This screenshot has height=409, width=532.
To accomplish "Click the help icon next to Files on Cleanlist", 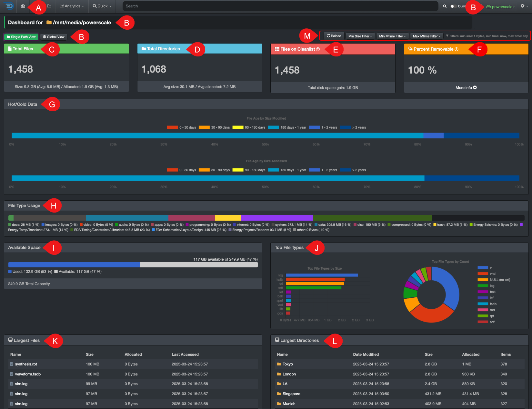I will pos(318,49).
